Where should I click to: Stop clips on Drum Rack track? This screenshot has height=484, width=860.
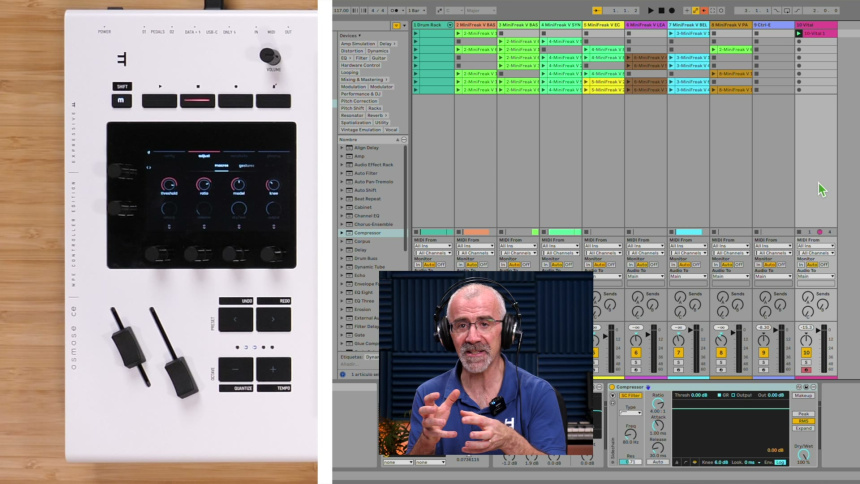click(x=416, y=232)
